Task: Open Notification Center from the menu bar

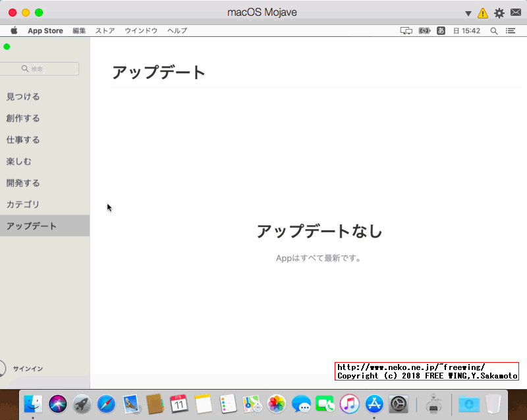Action: [509, 30]
